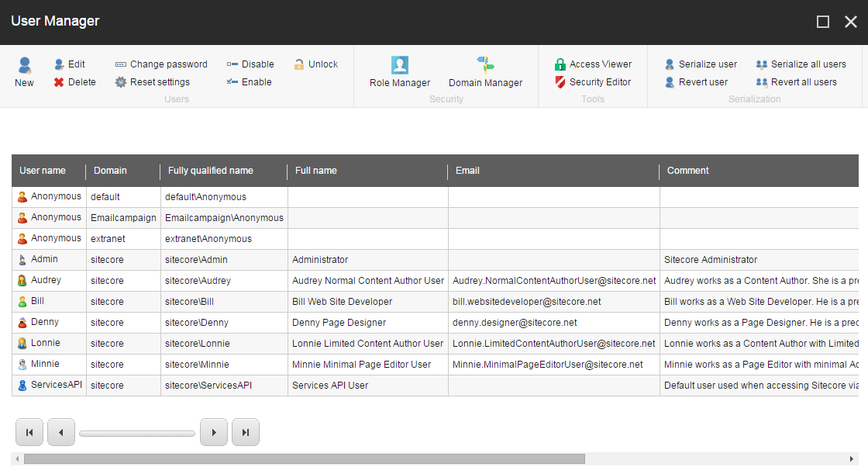Go to the next page of users
Image resolution: width=868 pixels, height=474 pixels.
click(x=214, y=432)
